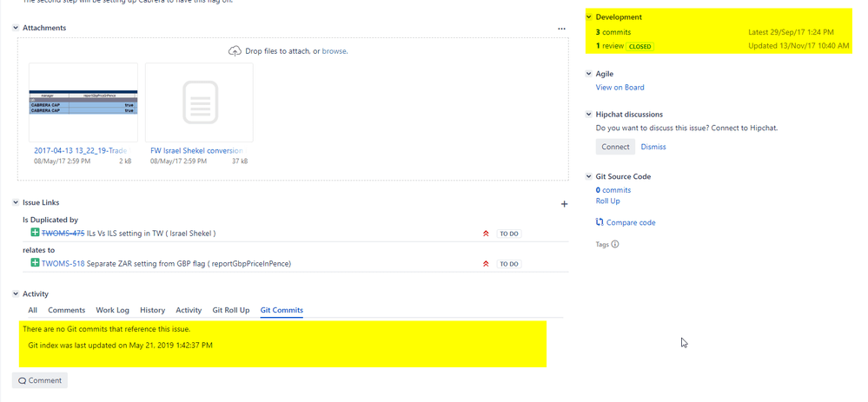Screen dimensions: 868x402
Task: Click 'Separate ZAR setting from GBP flag' summary
Action: coord(189,264)
